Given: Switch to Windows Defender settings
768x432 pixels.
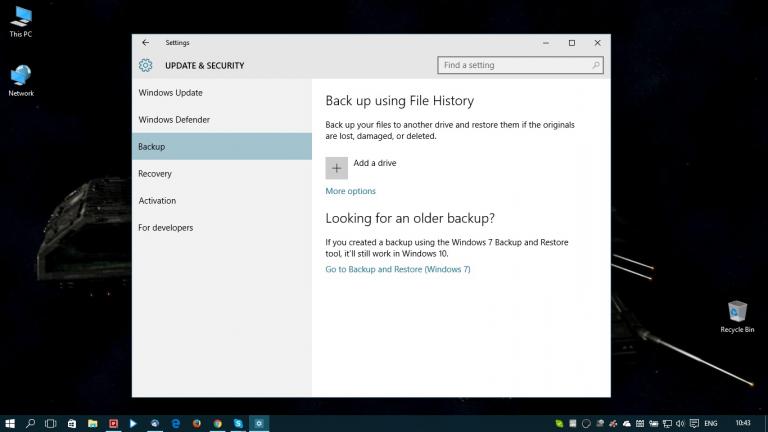Looking at the screenshot, I should tap(174, 120).
